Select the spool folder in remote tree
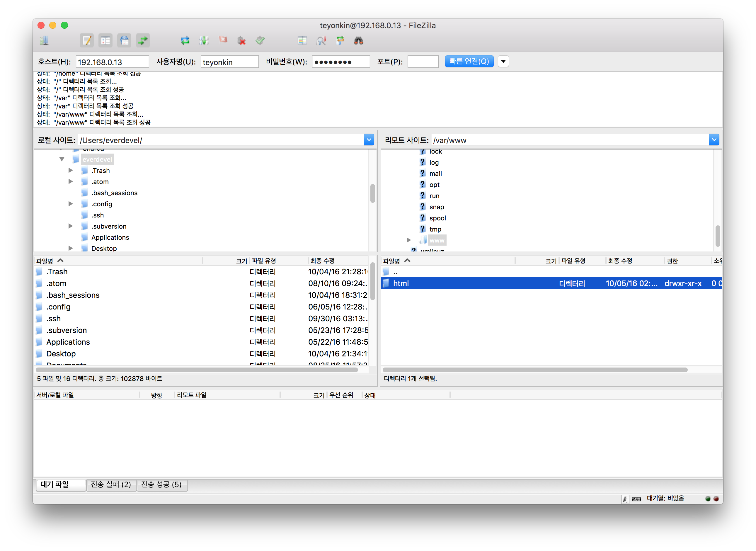Image resolution: width=756 pixels, height=551 pixels. 437,218
